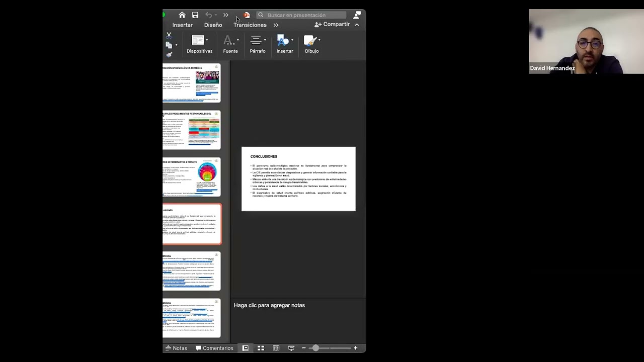Expand the Párrafo dropdown arrow
Viewport: 644px width, 362px height.
point(265,40)
